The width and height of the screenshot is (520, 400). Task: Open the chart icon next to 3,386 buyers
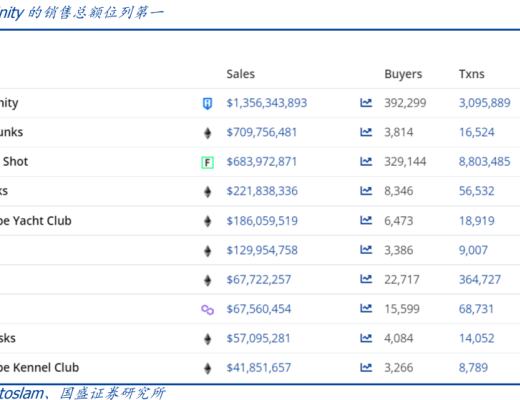point(366,250)
